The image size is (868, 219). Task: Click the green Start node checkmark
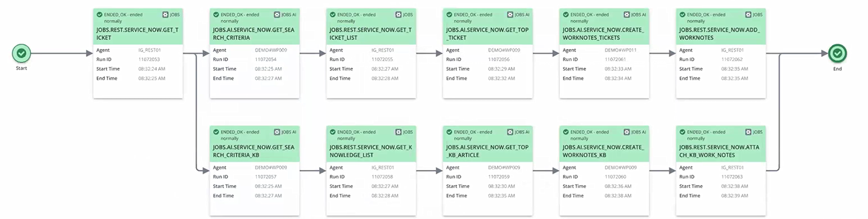[21, 53]
